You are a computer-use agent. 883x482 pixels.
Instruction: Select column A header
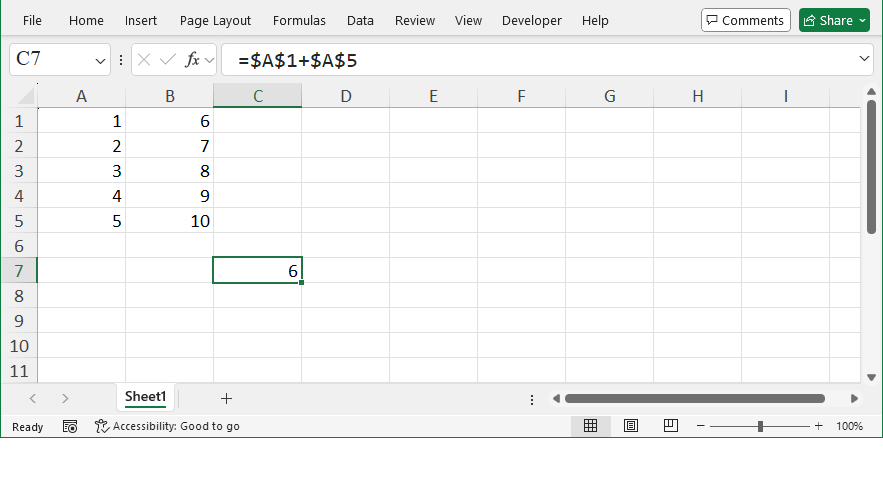pyautogui.click(x=82, y=96)
